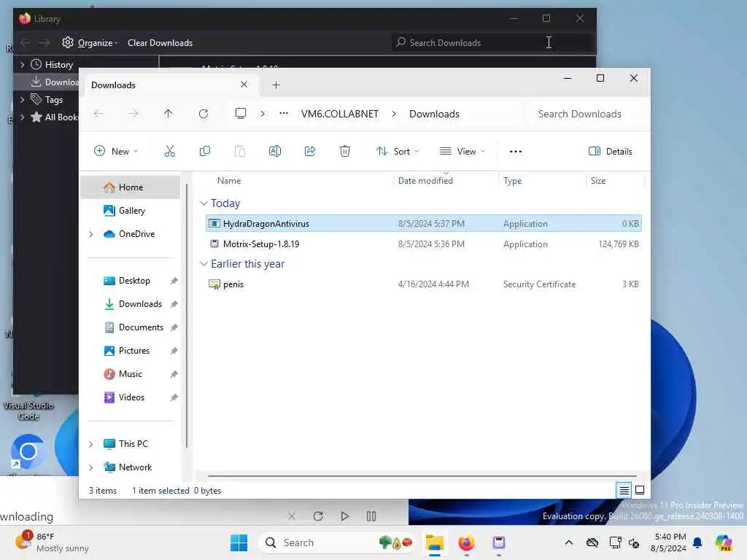Refresh the Downloads folder view

pos(204,114)
